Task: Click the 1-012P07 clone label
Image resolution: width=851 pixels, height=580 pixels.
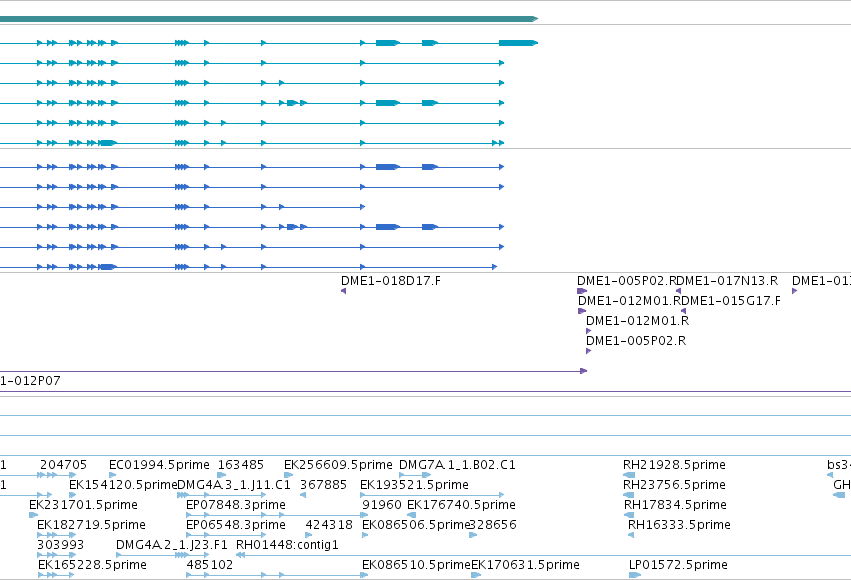Action: click(x=30, y=381)
